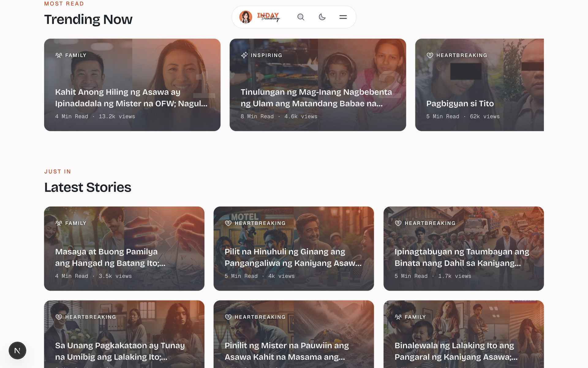Image resolution: width=588 pixels, height=368 pixels.
Task: Open the search icon in navbar
Action: (x=301, y=17)
